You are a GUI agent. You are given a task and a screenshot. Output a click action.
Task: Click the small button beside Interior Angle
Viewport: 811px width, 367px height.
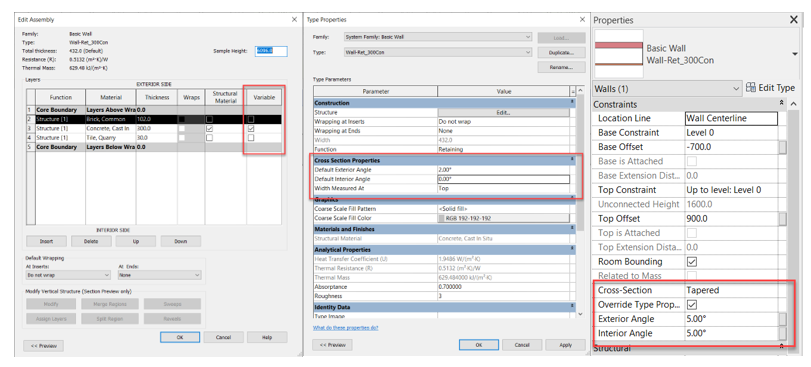click(783, 333)
